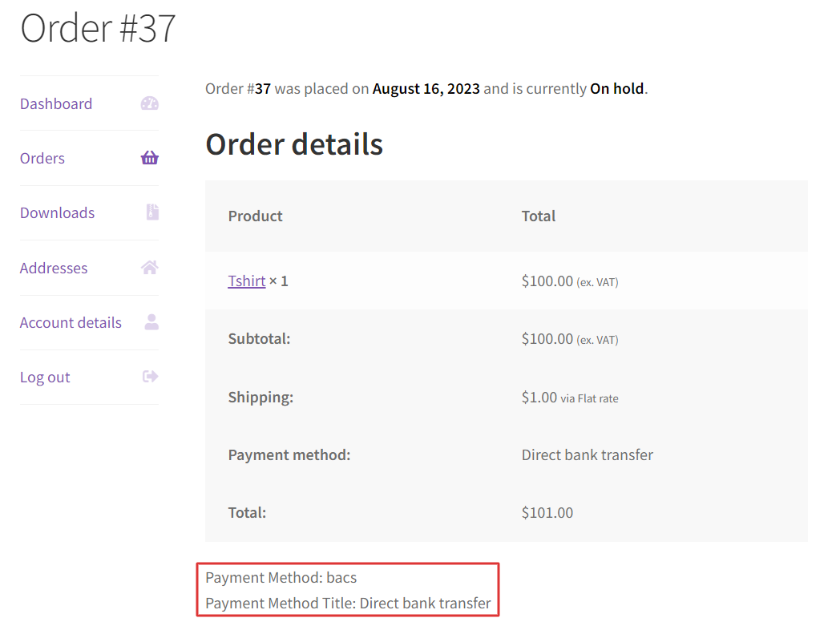Screen dimensions: 840x622
Task: Open the Downloads page
Action: point(57,212)
